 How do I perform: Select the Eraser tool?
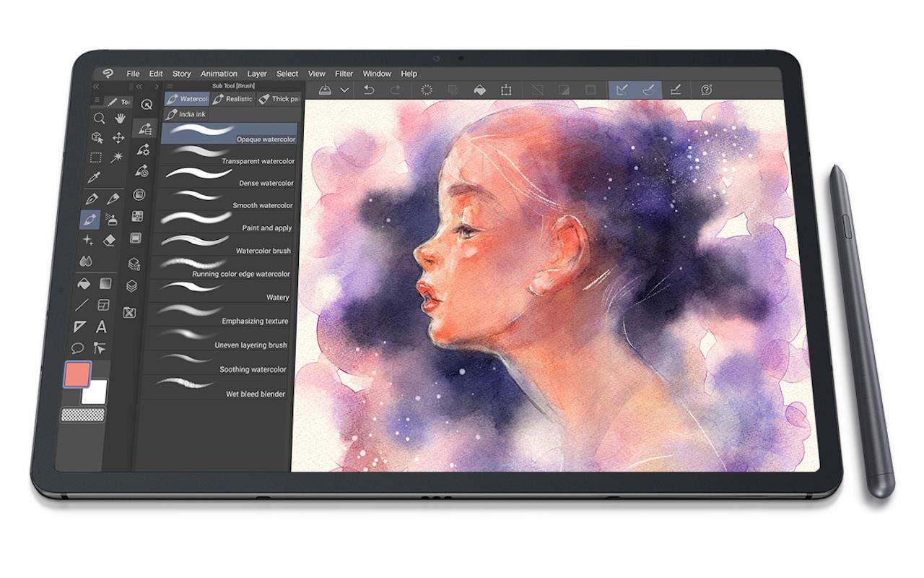pos(110,240)
